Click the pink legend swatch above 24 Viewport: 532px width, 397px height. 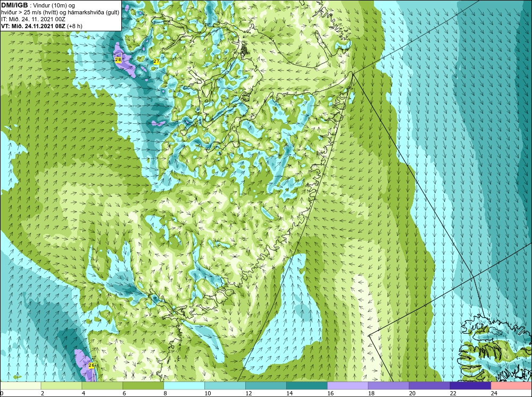tap(511, 386)
